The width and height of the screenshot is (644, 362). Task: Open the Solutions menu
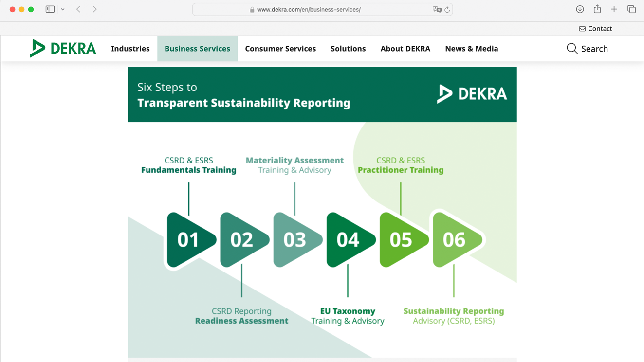tap(348, 49)
